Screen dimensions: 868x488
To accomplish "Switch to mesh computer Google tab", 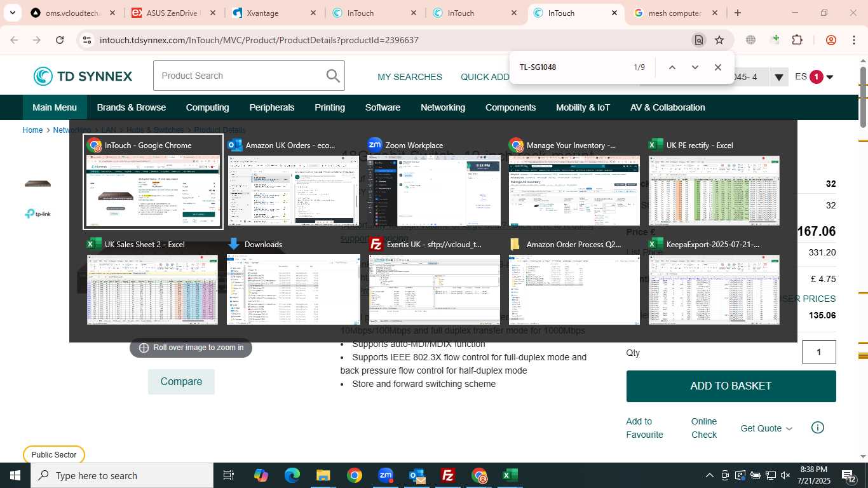I will (x=675, y=13).
